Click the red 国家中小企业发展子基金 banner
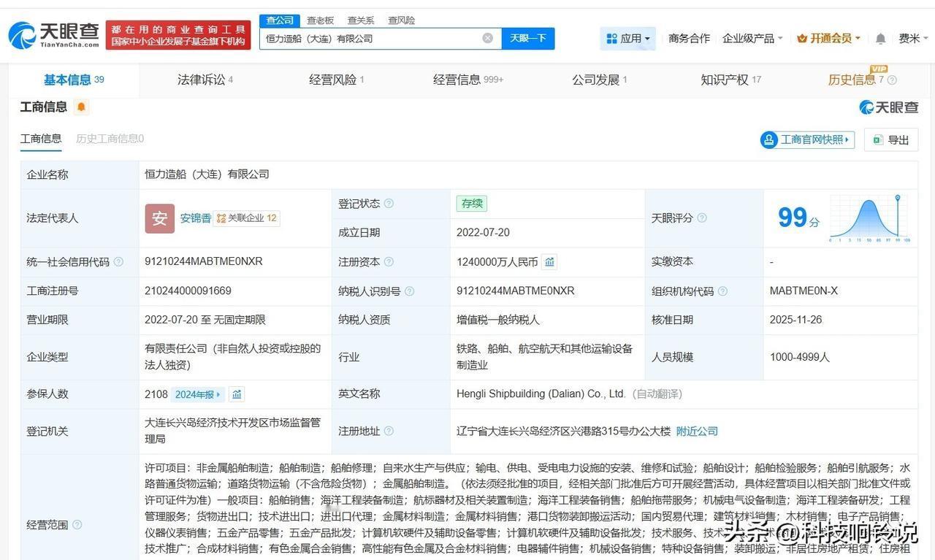 coord(178,35)
